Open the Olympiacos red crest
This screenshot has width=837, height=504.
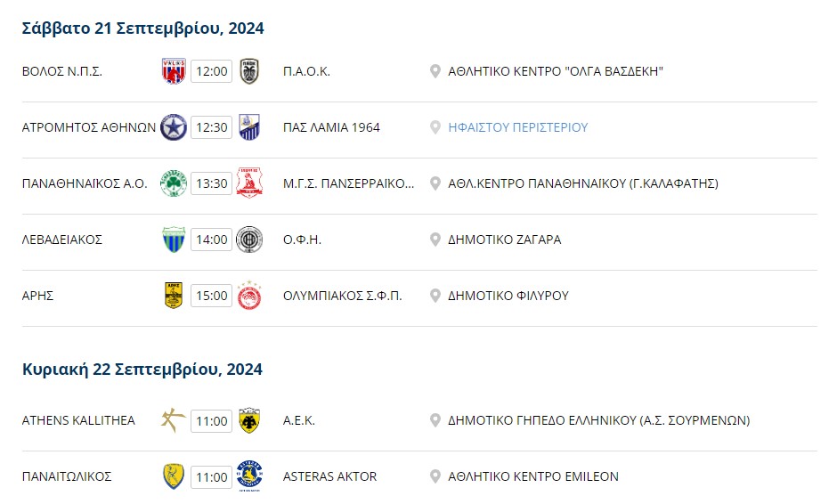249,296
